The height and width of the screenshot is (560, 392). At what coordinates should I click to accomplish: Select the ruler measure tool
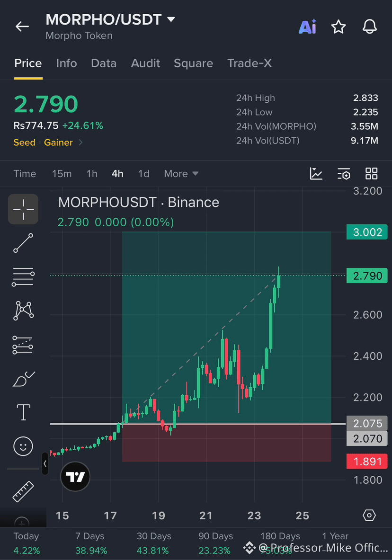pos(23,491)
